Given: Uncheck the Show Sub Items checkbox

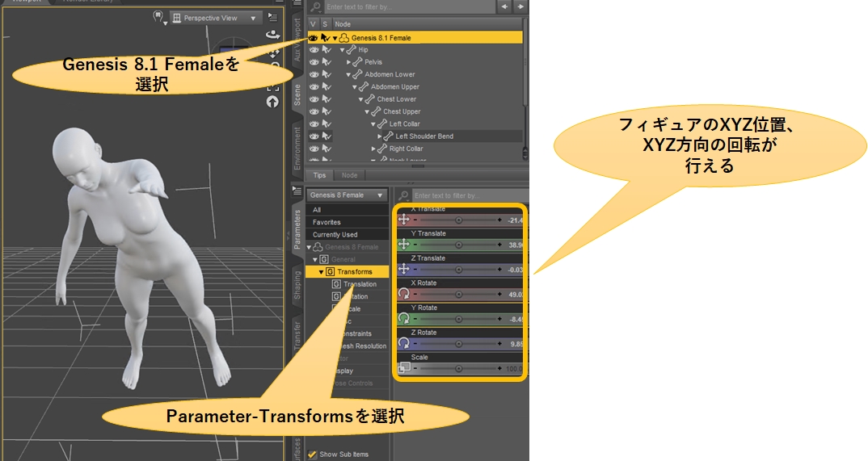Looking at the screenshot, I should (x=312, y=454).
